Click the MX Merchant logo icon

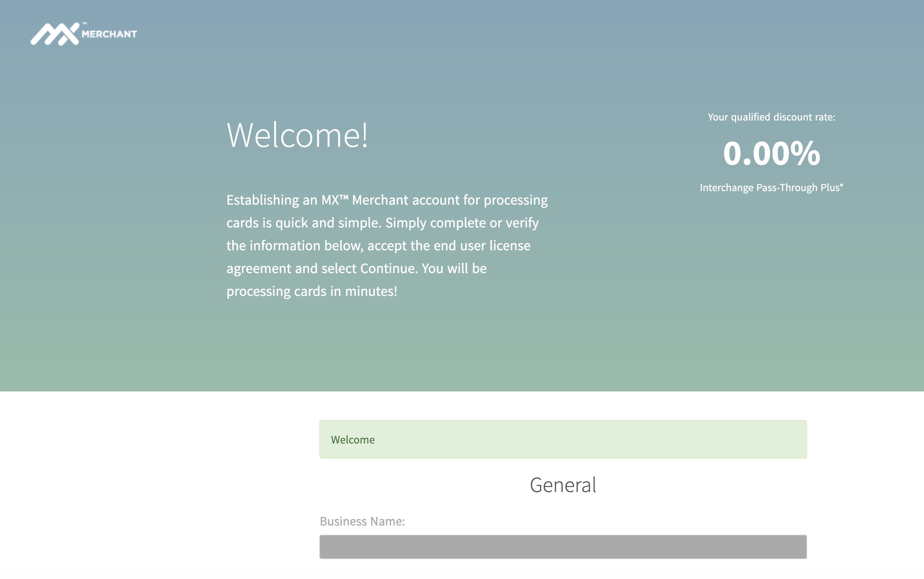55,34
